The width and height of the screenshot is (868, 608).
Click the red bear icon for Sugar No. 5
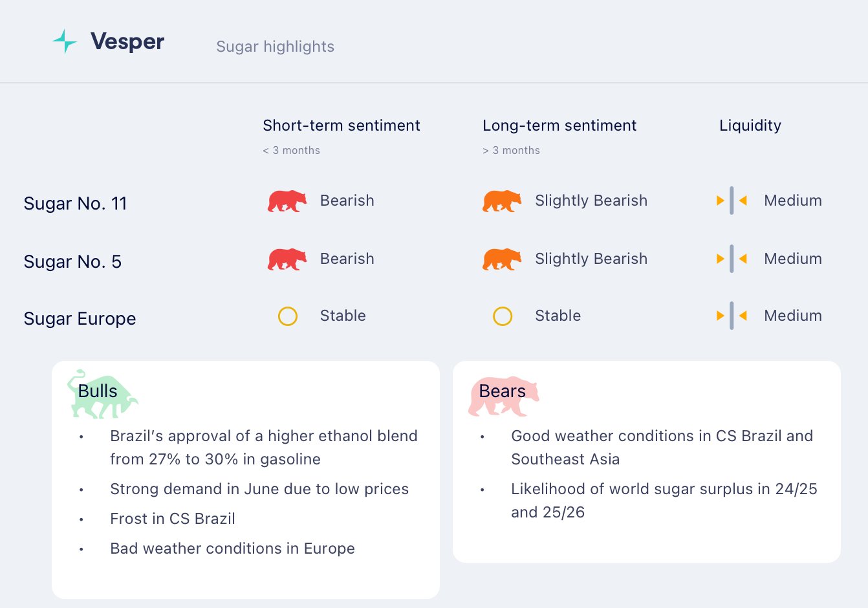[287, 259]
